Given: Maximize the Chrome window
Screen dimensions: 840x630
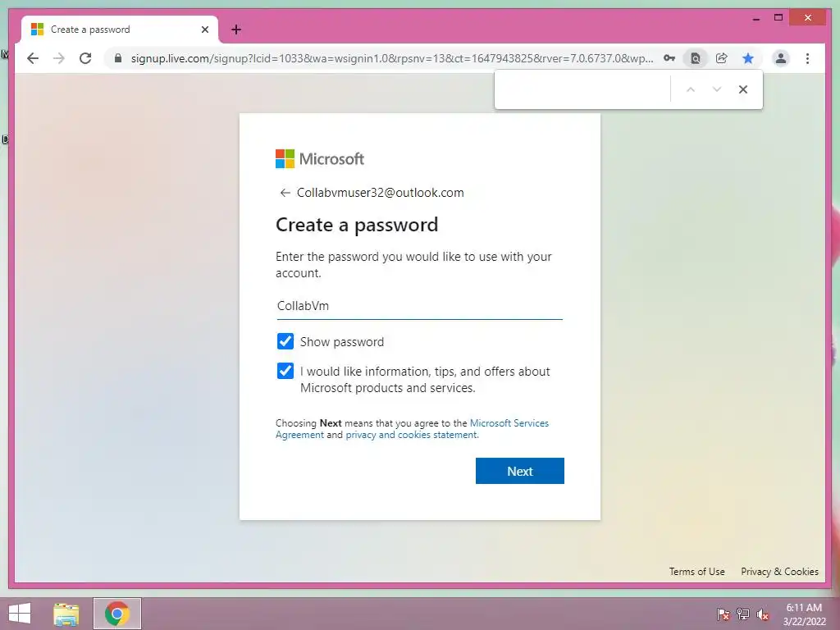Looking at the screenshot, I should click(778, 18).
